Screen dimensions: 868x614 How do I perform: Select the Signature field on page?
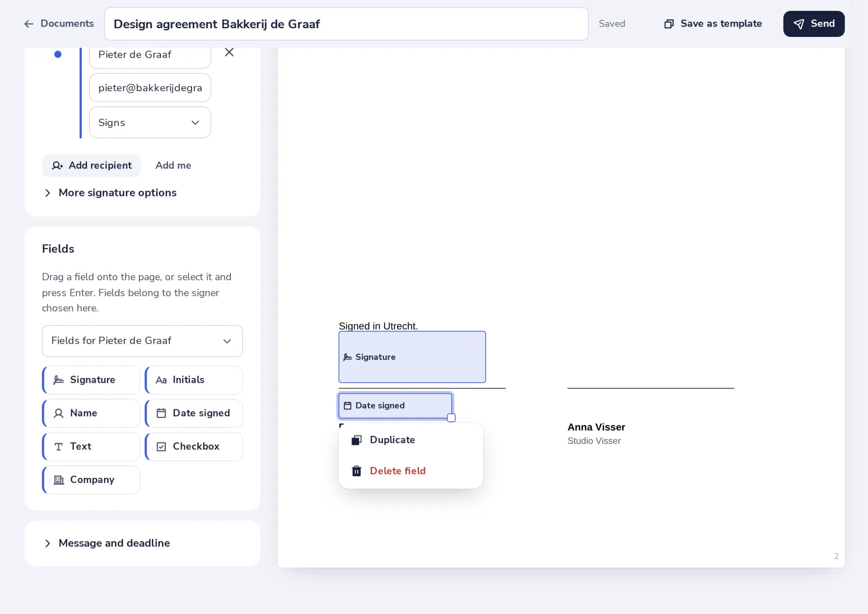click(412, 357)
